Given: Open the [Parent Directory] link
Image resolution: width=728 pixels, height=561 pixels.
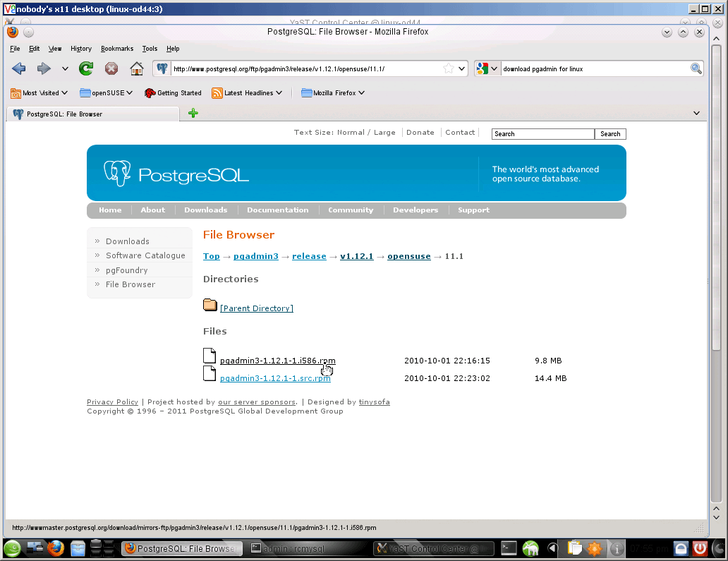Looking at the screenshot, I should coord(257,308).
